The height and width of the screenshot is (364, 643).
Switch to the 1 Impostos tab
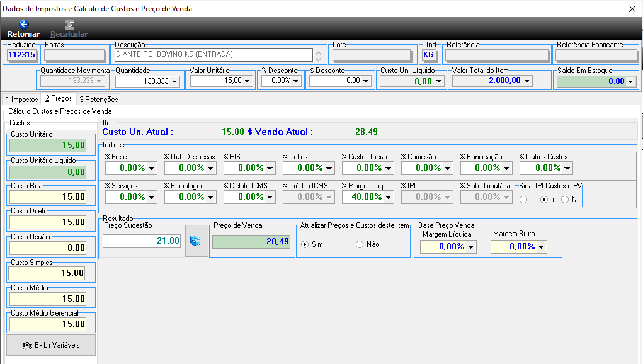tap(22, 100)
